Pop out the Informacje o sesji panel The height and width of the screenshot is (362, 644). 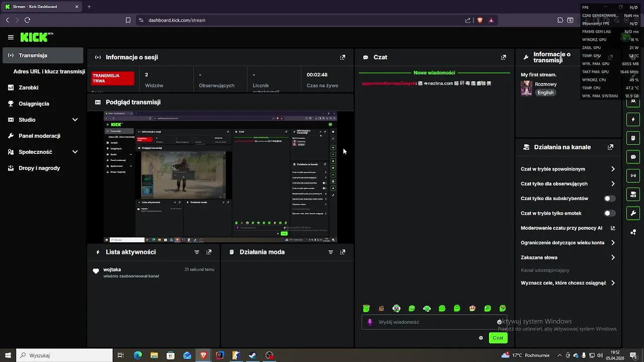tap(343, 57)
